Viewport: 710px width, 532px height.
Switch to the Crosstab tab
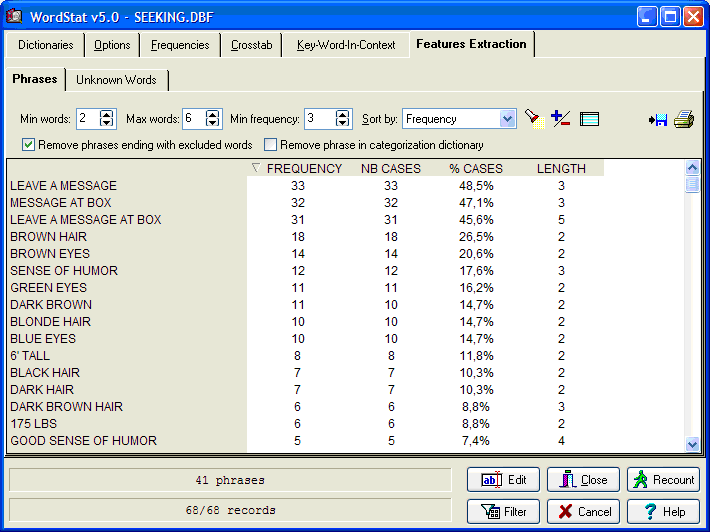pos(249,45)
